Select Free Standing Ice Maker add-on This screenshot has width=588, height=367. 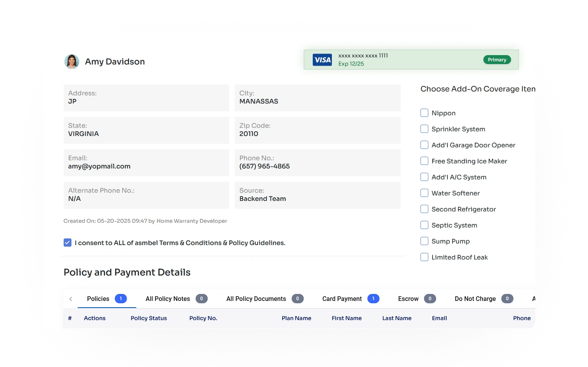(x=424, y=161)
